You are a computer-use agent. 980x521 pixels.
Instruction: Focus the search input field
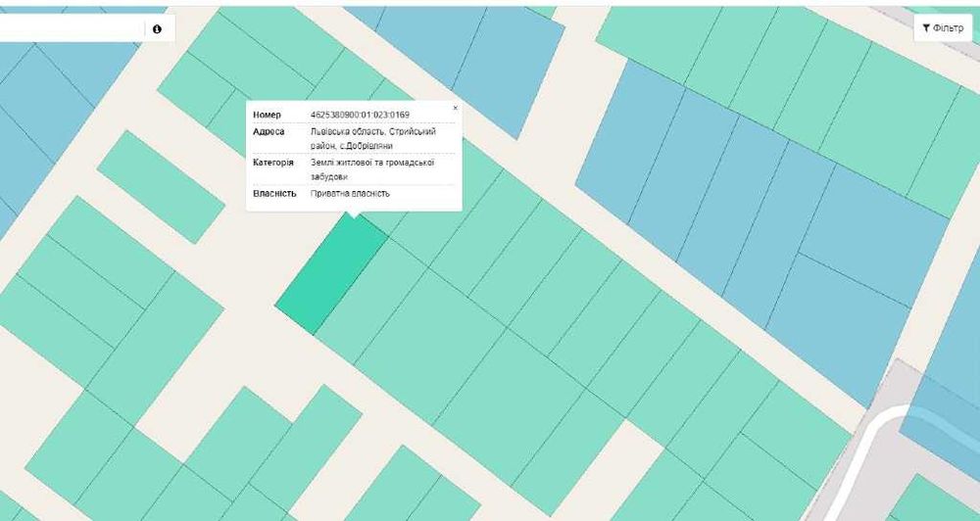[72, 28]
